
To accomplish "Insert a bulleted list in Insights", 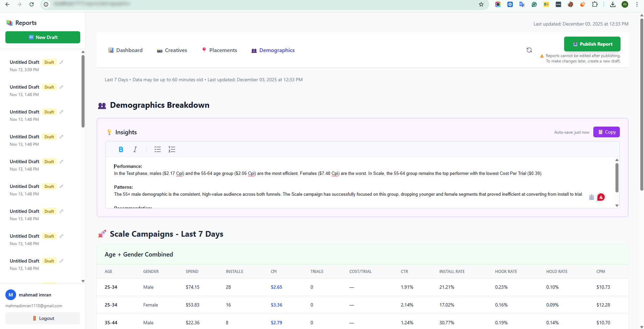I will point(157,149).
